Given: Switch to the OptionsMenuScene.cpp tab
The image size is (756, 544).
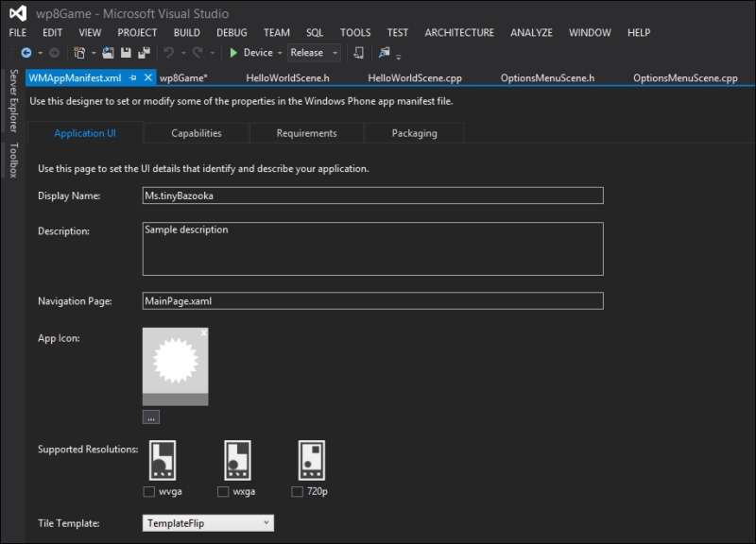Looking at the screenshot, I should [686, 78].
